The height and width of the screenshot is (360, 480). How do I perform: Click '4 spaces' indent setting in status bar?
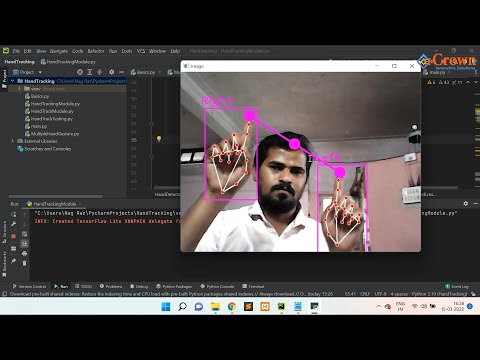(399, 294)
